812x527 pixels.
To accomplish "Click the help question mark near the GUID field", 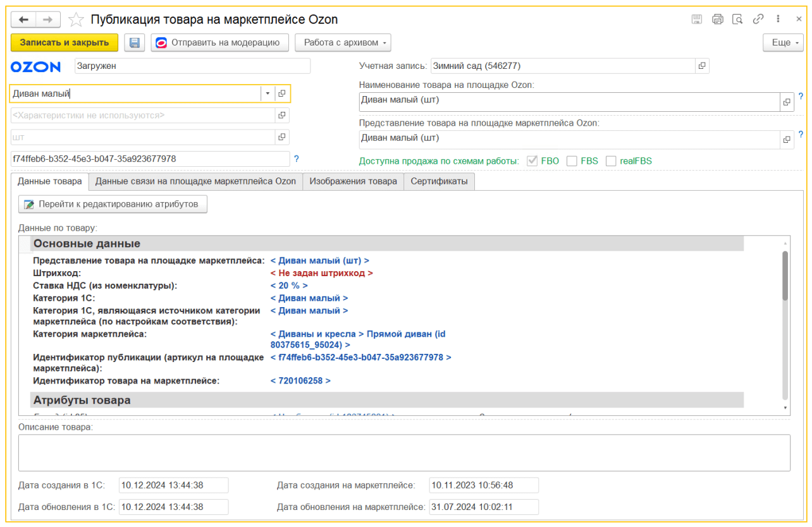I will (x=296, y=159).
